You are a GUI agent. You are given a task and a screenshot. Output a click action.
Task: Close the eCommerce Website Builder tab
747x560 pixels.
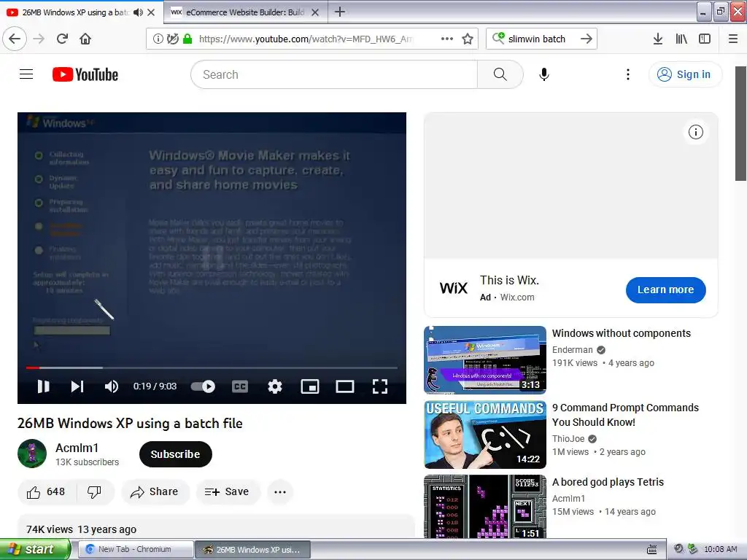point(315,12)
